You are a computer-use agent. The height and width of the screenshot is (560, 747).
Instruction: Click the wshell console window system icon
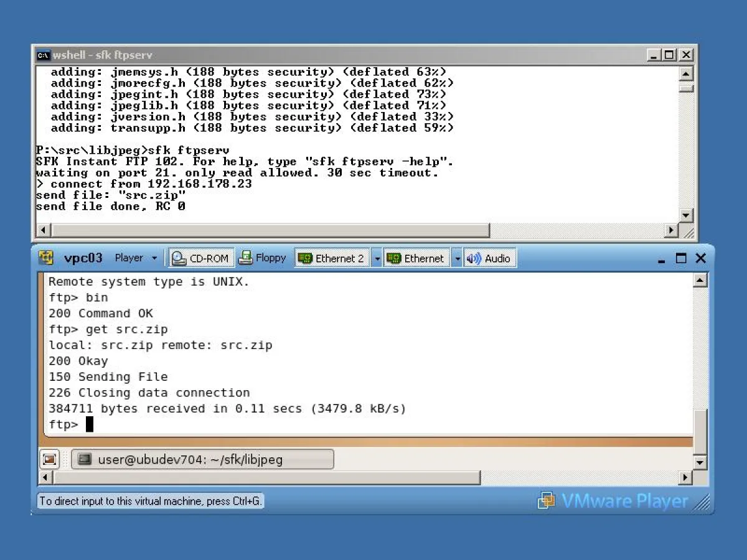pyautogui.click(x=43, y=55)
